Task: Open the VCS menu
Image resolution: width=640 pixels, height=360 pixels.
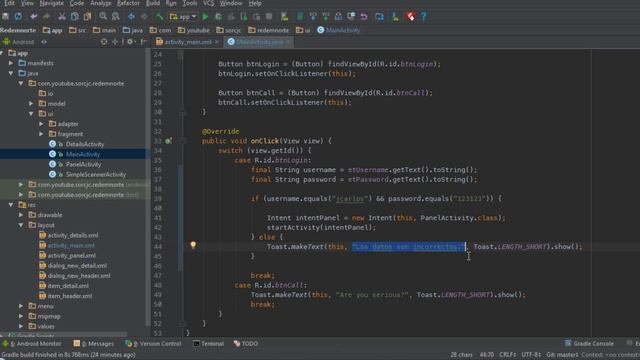Action: click(209, 3)
